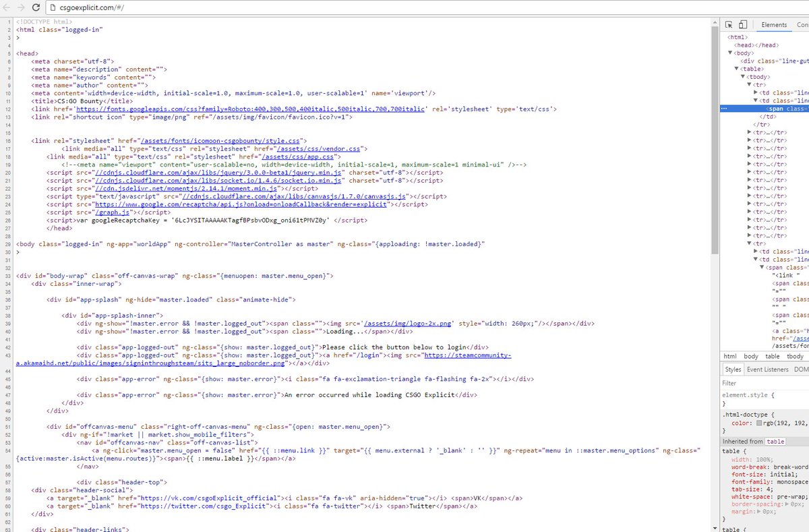Open the /assets/css/vendor.css link
This screenshot has height=532, width=809.
(318, 148)
